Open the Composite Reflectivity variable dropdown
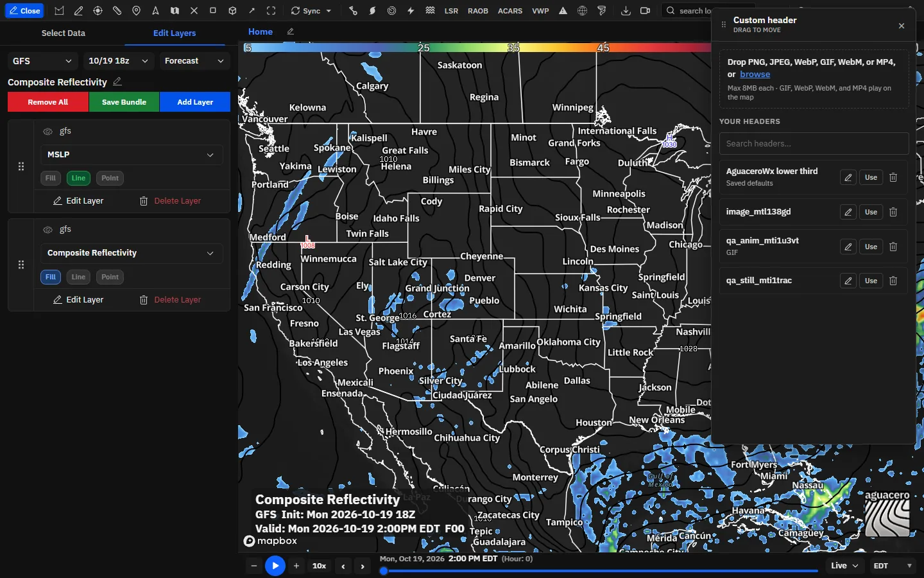This screenshot has width=924, height=578. coord(132,253)
